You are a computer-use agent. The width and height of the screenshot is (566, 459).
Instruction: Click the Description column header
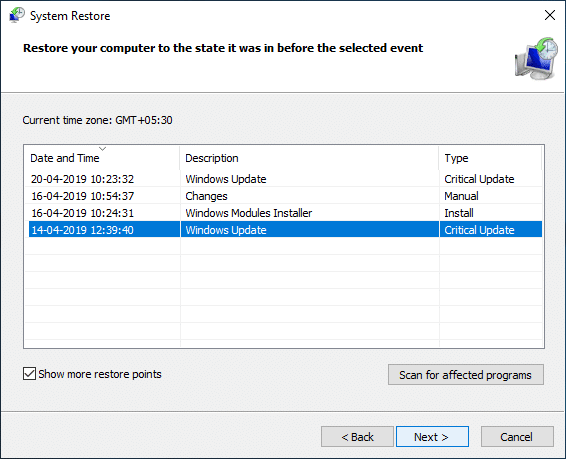point(309,158)
